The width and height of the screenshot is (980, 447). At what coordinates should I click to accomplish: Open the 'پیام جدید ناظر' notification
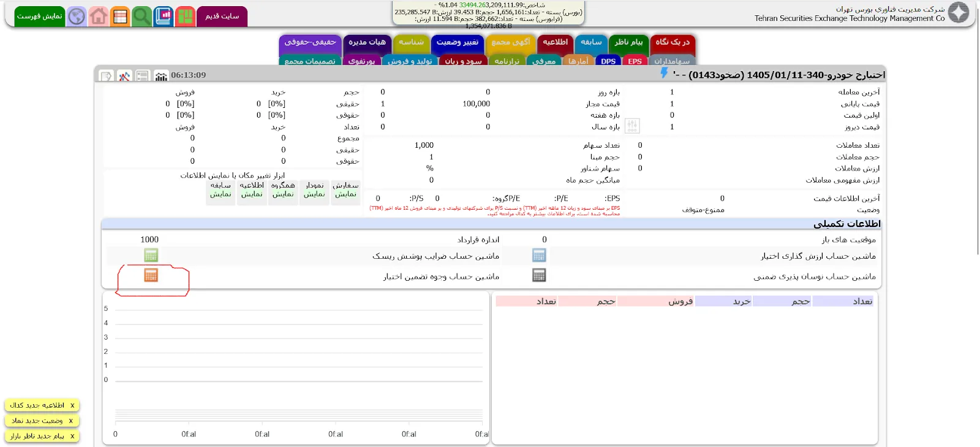point(37,436)
